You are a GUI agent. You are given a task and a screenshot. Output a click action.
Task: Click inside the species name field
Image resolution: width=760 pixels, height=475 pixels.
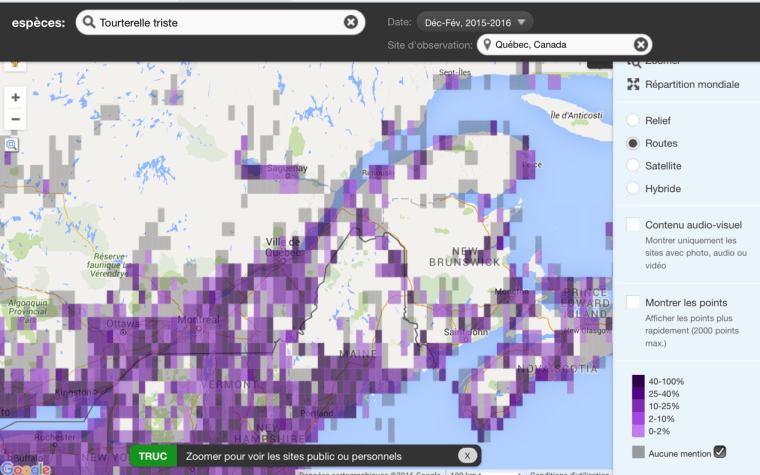(x=218, y=22)
